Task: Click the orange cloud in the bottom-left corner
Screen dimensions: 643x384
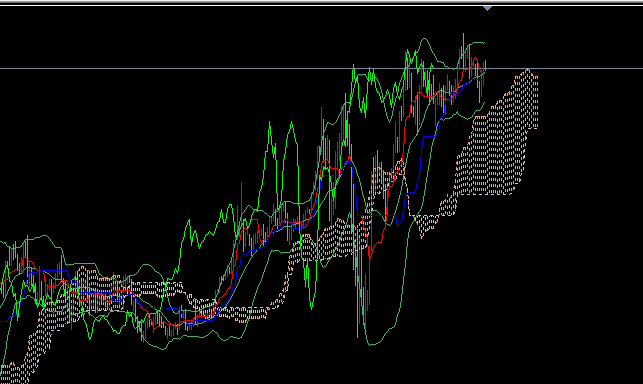Action: click(12, 373)
